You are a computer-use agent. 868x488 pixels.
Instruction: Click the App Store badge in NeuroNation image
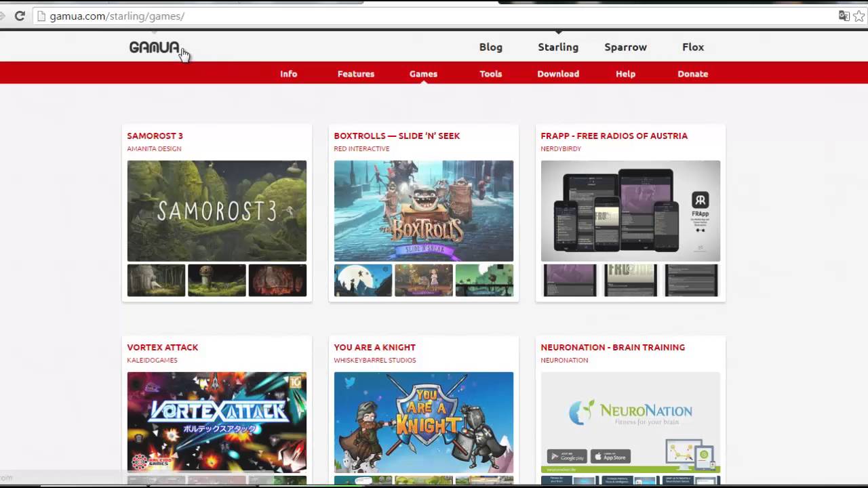point(610,456)
